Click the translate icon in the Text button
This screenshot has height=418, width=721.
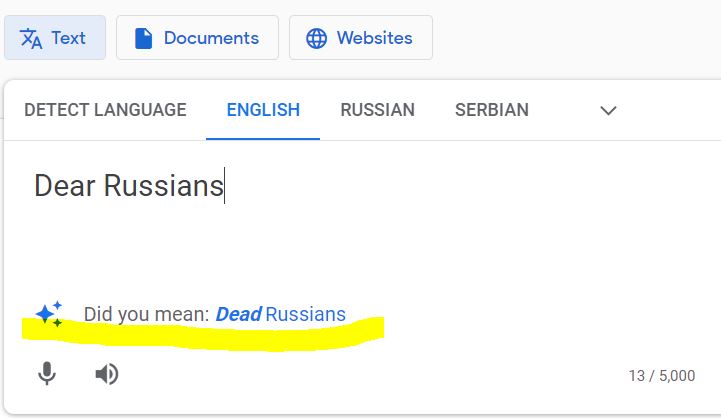[x=31, y=38]
